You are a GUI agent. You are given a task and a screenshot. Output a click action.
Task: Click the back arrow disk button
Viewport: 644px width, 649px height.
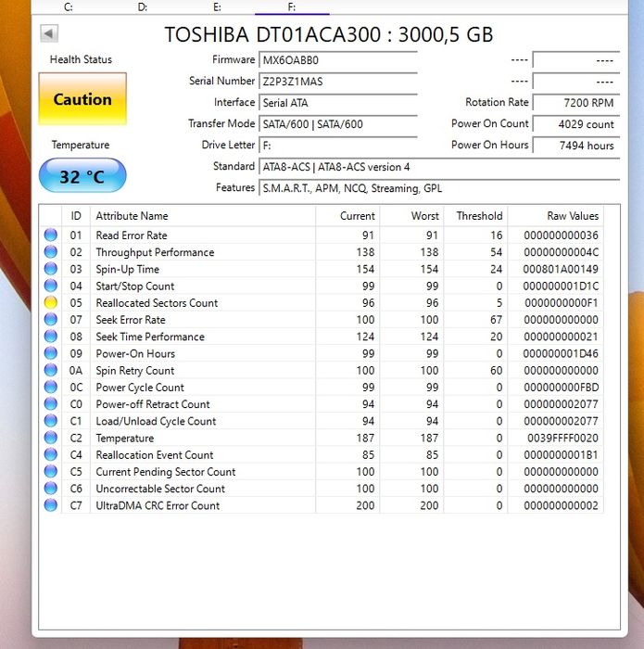point(49,33)
